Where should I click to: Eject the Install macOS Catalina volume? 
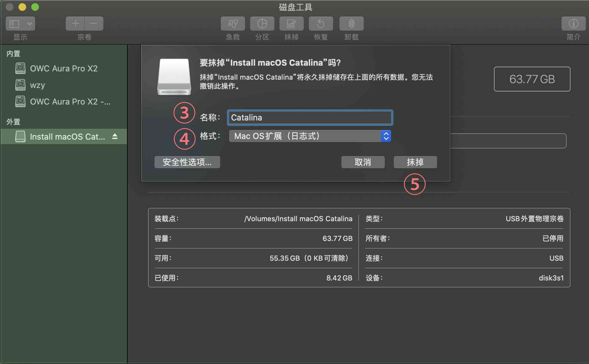[x=115, y=136]
